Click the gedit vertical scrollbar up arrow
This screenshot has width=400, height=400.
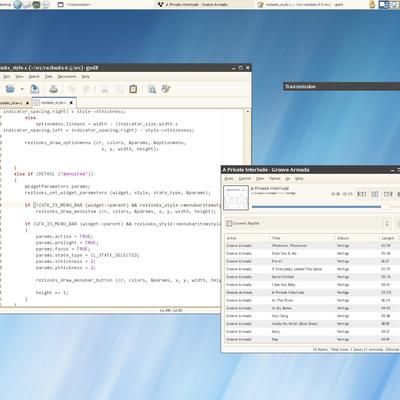tap(247, 111)
